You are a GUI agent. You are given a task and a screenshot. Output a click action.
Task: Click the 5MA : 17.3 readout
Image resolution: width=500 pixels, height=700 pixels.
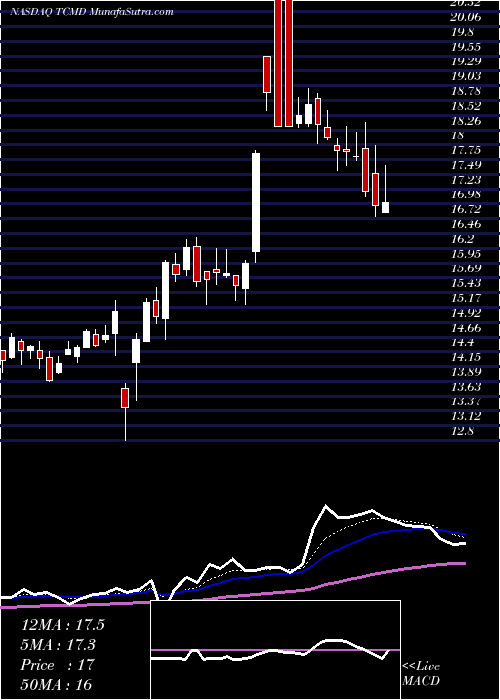click(58, 645)
